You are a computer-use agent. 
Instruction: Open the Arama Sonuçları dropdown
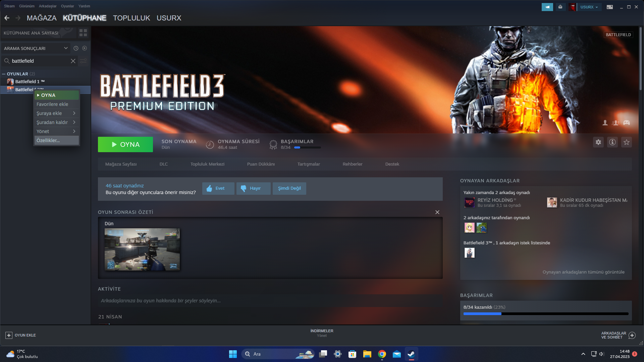(x=36, y=48)
